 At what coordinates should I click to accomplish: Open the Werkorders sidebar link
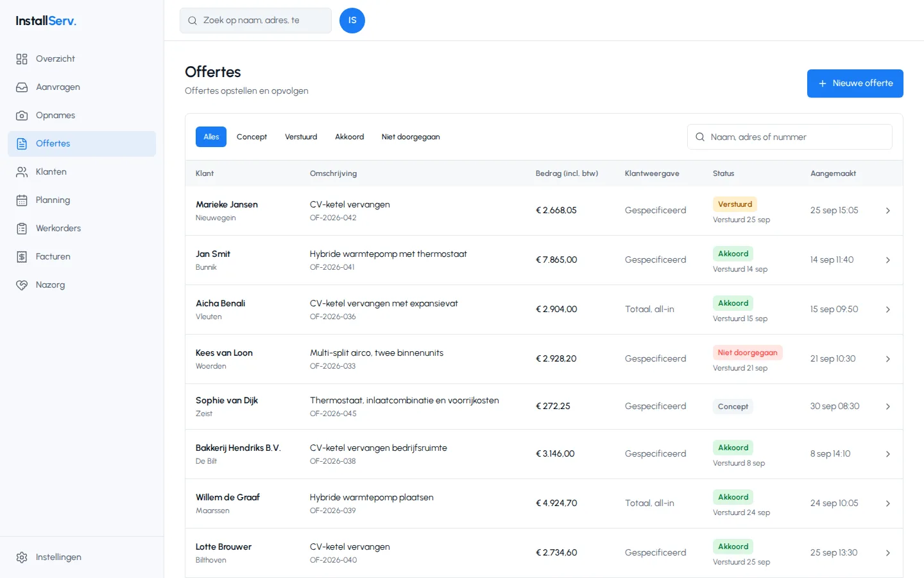coord(81,229)
